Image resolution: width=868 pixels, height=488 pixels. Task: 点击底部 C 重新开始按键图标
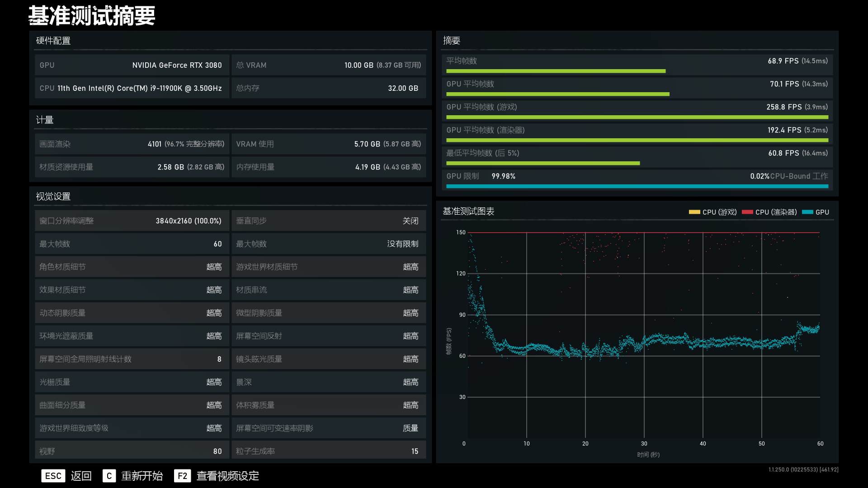[109, 476]
